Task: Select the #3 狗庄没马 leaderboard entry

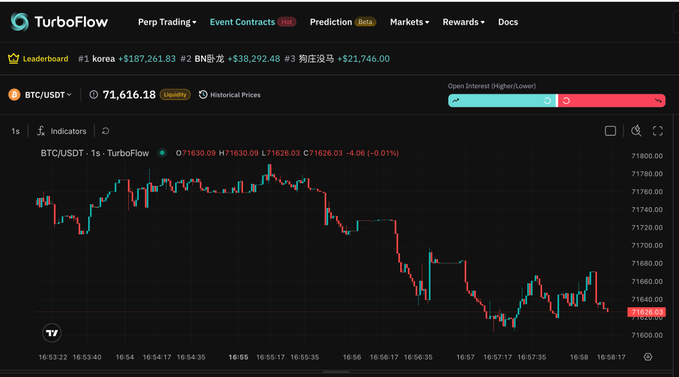Action: pos(337,59)
